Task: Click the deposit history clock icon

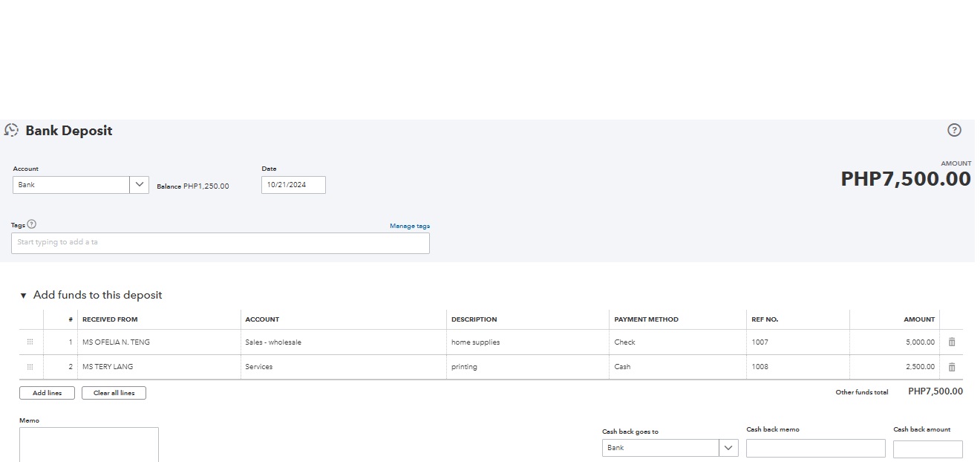Action: point(11,131)
